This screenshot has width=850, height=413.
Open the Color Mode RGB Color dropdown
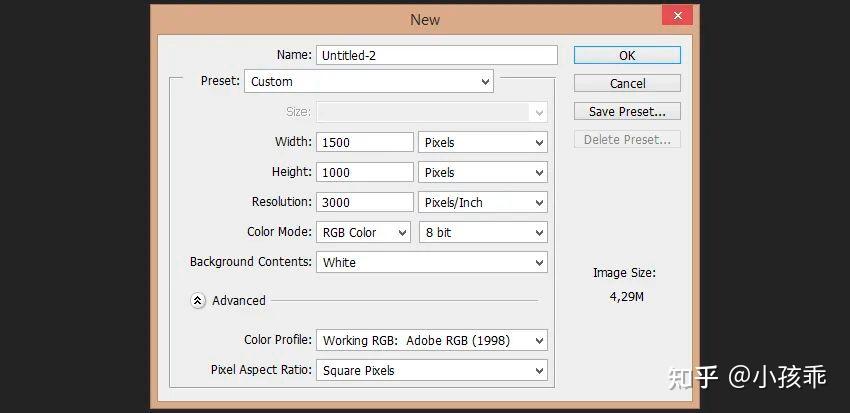pyautogui.click(x=363, y=233)
